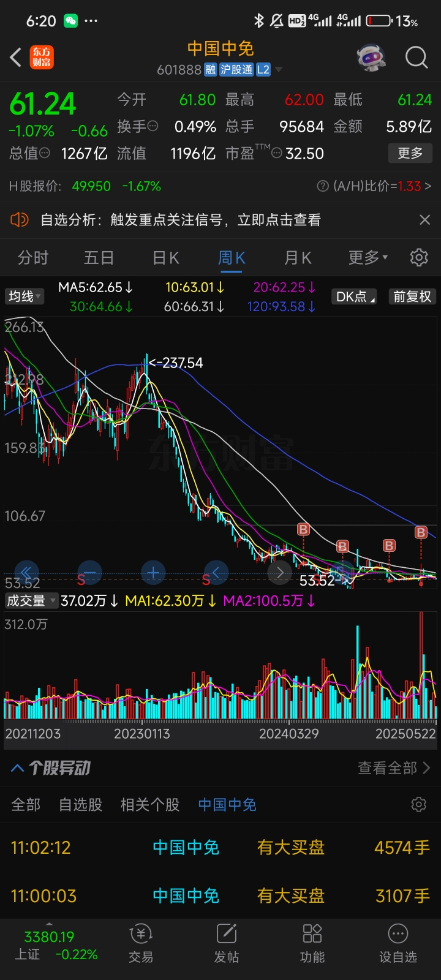This screenshot has width=441, height=980.
Task: Open the robot assistant icon
Action: pyautogui.click(x=371, y=58)
